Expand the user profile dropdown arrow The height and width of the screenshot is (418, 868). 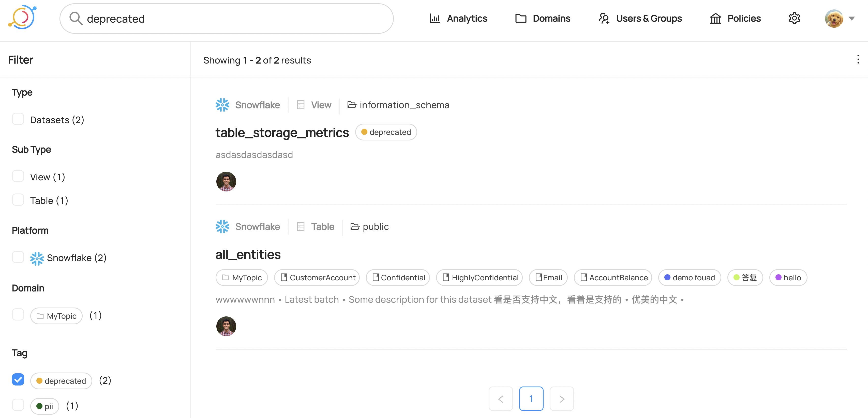point(852,19)
